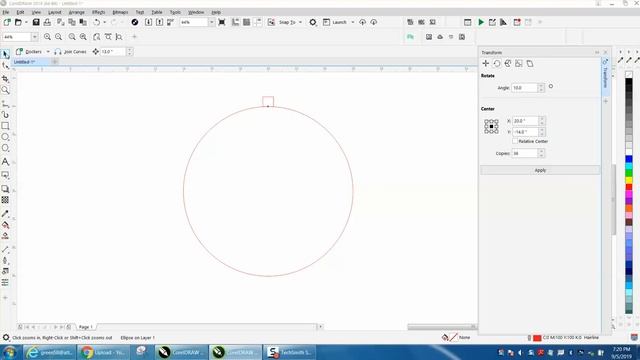Image resolution: width=640 pixels, height=360 pixels.
Task: Select the Zoom tool in toolbox
Action: pos(5,90)
